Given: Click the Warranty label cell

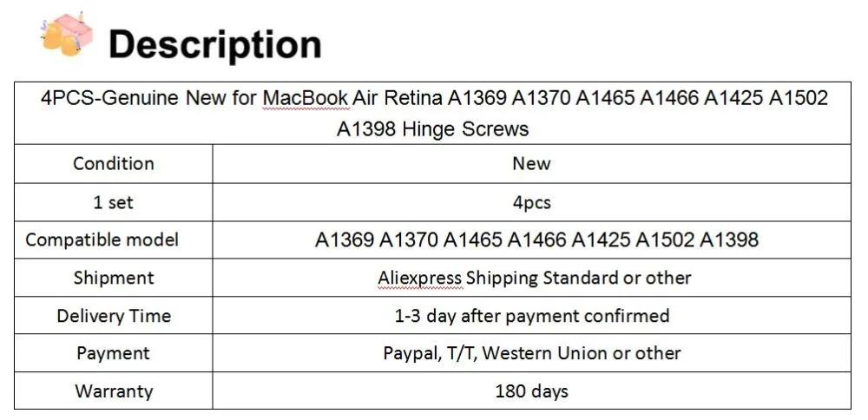Looking at the screenshot, I should pyautogui.click(x=114, y=390).
